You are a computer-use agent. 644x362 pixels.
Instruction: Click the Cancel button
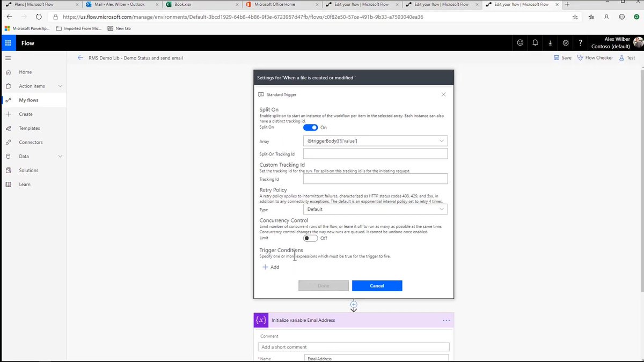click(377, 286)
